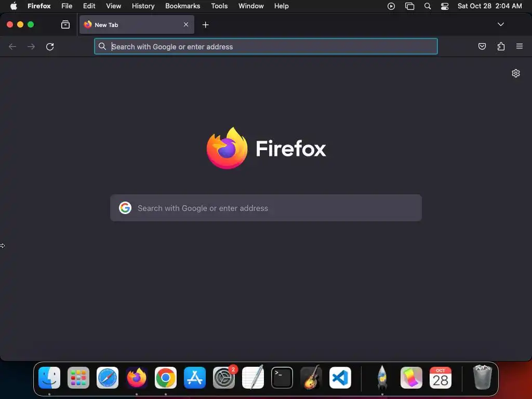Open the Edit menu
This screenshot has height=399, width=532.
point(89,6)
